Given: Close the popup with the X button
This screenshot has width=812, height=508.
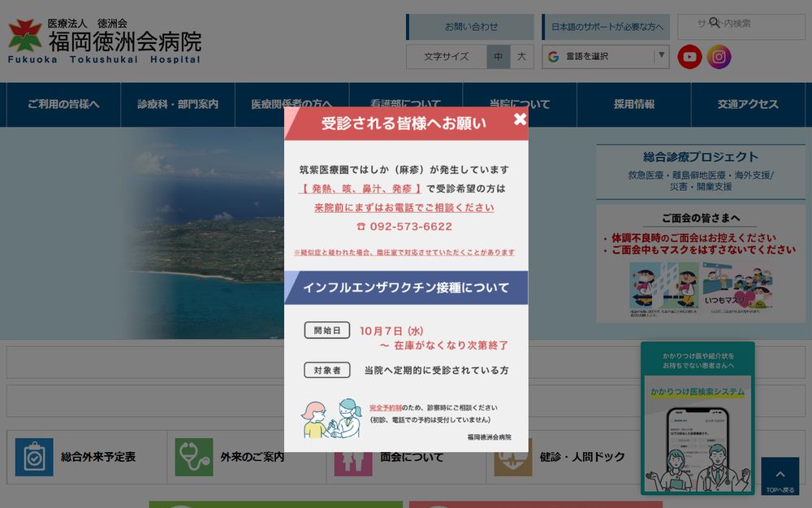Looking at the screenshot, I should tap(520, 119).
